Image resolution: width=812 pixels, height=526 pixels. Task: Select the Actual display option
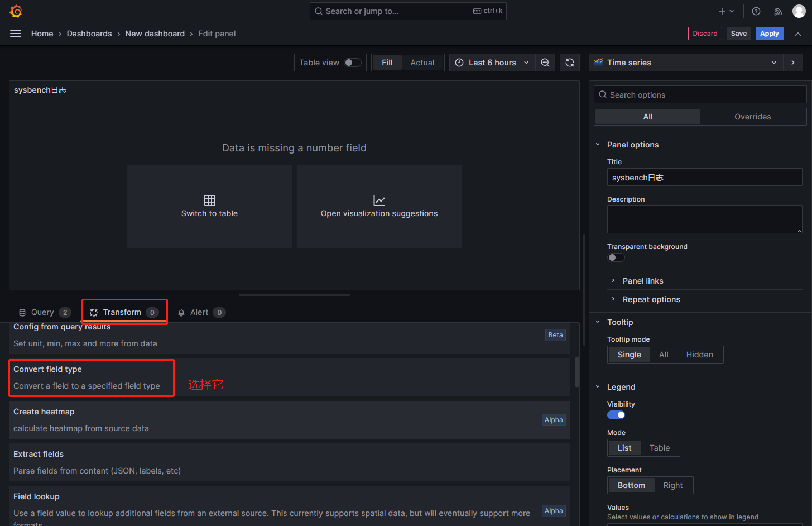[x=422, y=63]
